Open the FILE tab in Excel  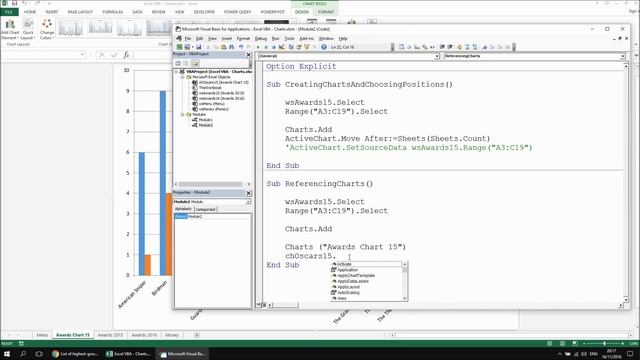click(x=9, y=12)
